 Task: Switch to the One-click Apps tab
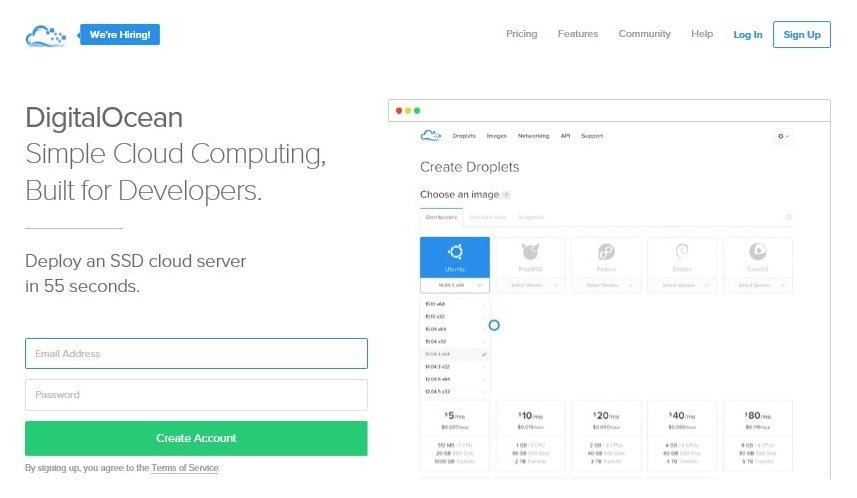click(x=488, y=217)
